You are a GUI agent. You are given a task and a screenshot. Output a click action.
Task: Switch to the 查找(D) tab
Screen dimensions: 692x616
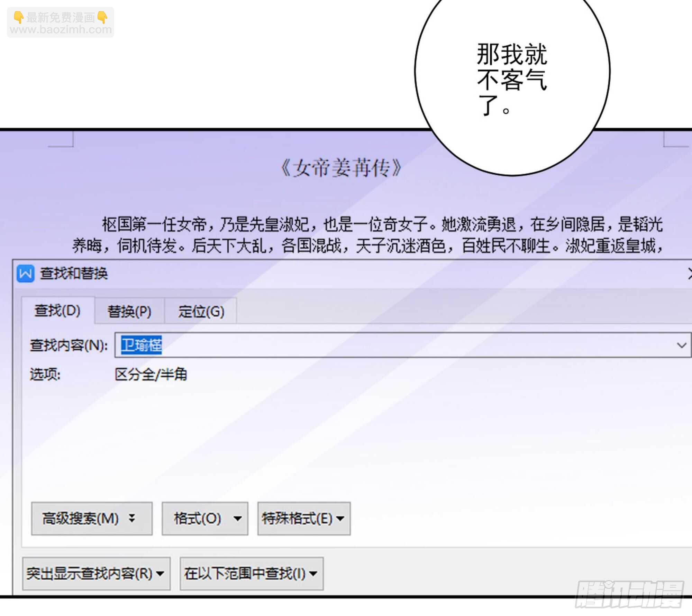[x=57, y=311]
